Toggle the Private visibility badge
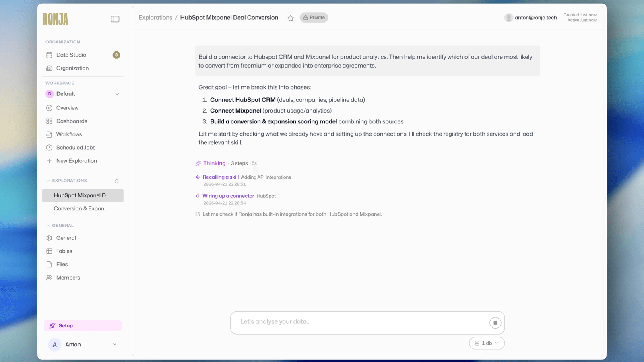The width and height of the screenshot is (644, 362). (x=314, y=18)
